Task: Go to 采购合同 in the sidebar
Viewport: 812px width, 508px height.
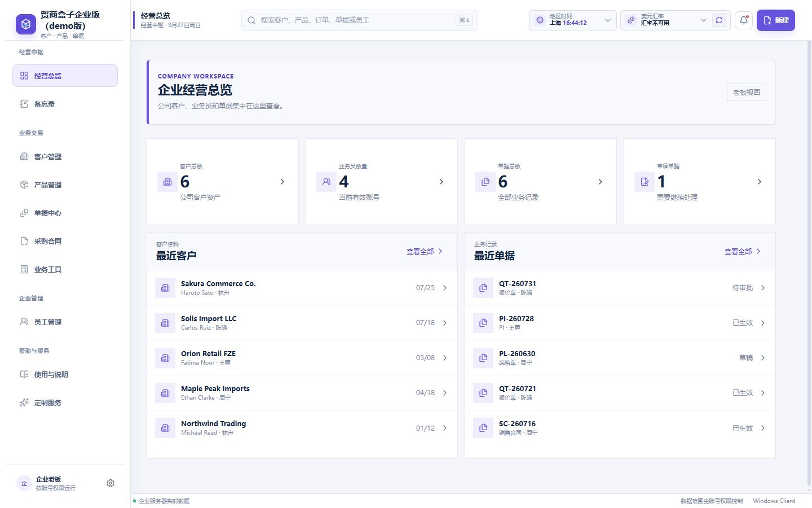Action: [65, 241]
